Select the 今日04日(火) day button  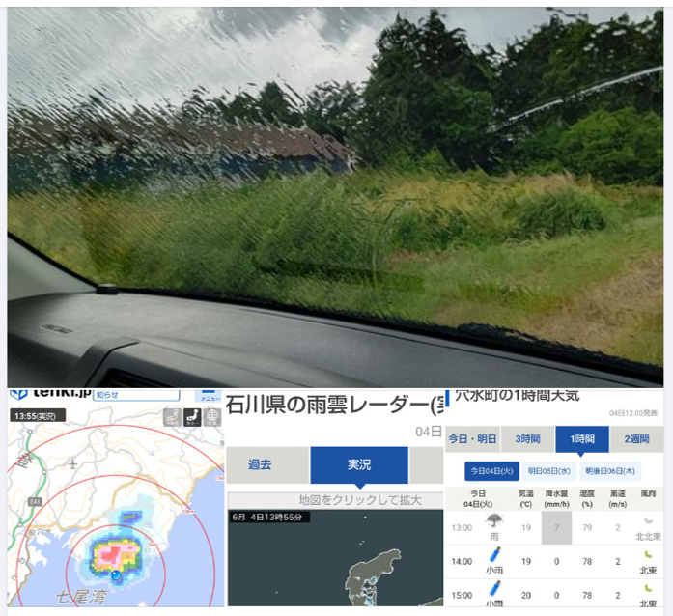pyautogui.click(x=491, y=471)
